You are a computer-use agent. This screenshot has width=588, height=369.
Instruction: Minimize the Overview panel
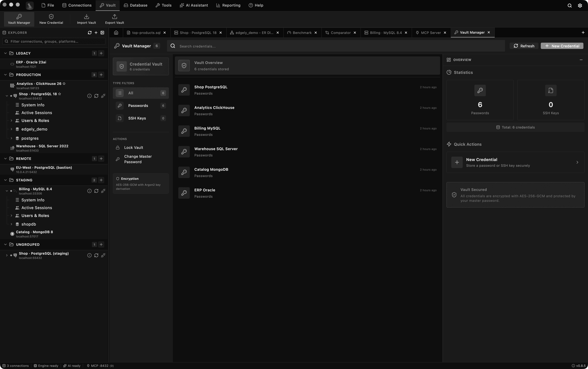(581, 60)
